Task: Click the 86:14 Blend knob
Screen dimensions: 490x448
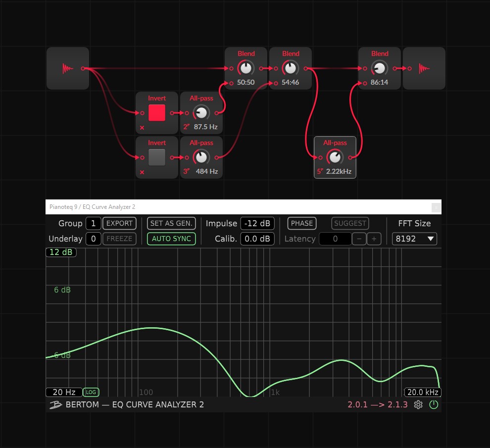Action: (x=380, y=68)
